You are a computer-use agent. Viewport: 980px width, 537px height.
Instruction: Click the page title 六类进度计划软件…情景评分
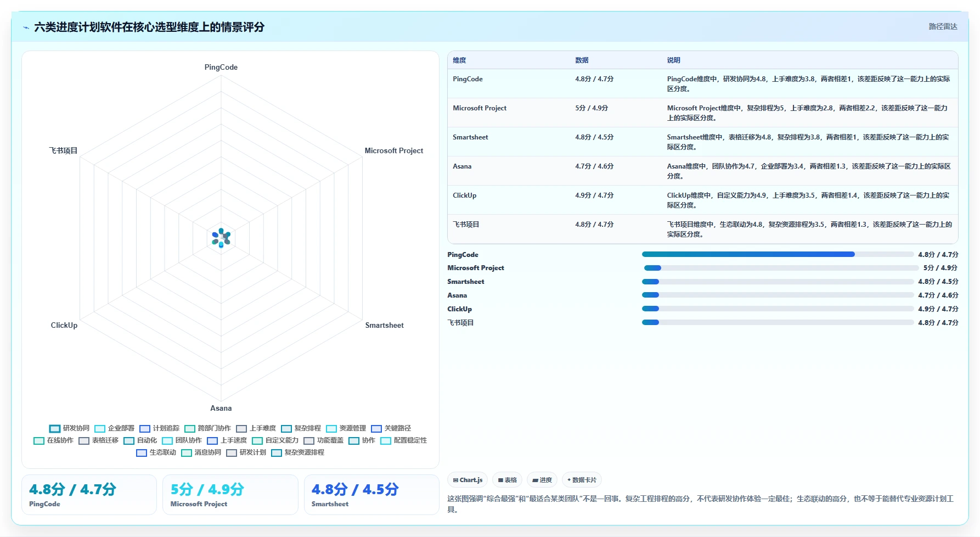tap(149, 27)
